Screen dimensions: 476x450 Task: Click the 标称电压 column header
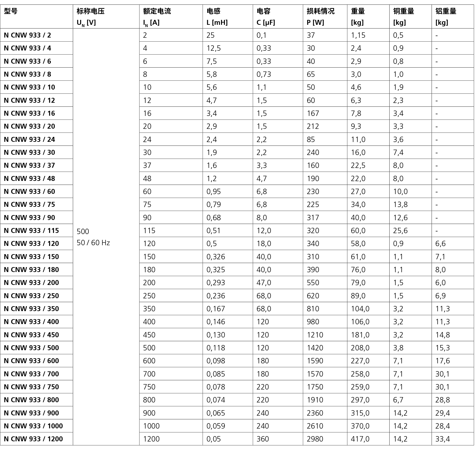pyautogui.click(x=106, y=17)
